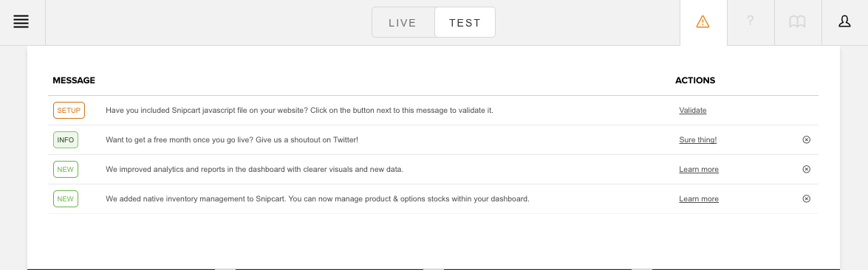868x270 pixels.
Task: Open the user account profile icon
Action: (x=844, y=21)
